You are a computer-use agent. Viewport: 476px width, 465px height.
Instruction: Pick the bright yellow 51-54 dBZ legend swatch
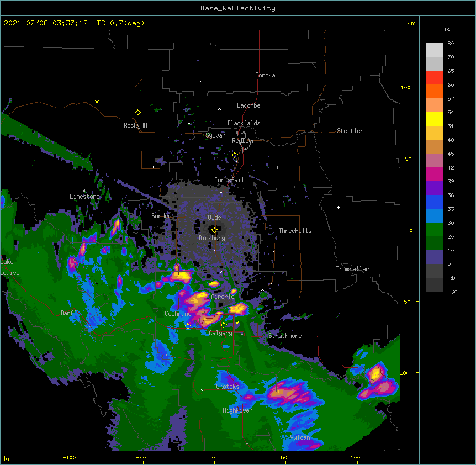tap(434, 119)
